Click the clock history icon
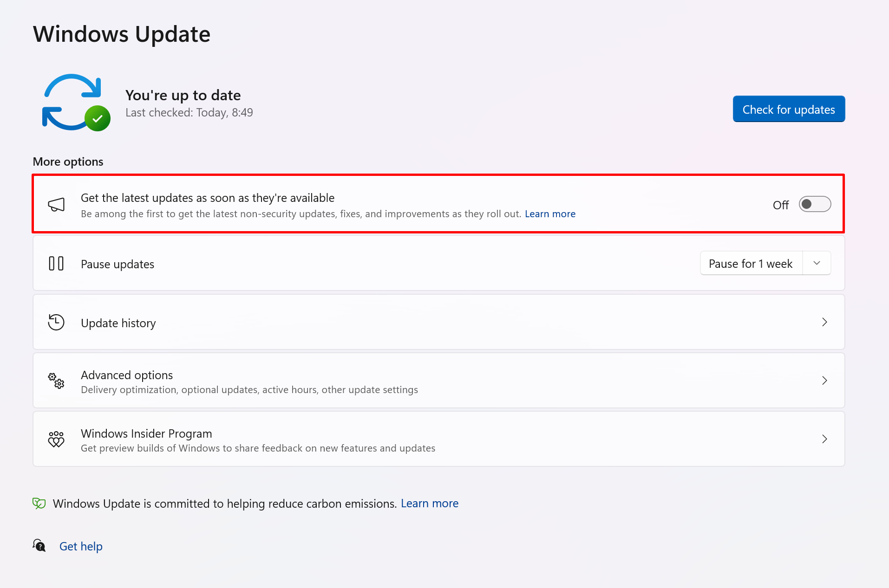889x588 pixels. pos(56,322)
